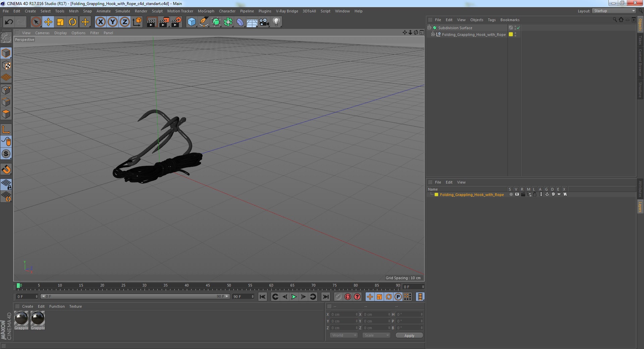Open viewport Cameras menu
The width and height of the screenshot is (644, 349).
(x=42, y=33)
